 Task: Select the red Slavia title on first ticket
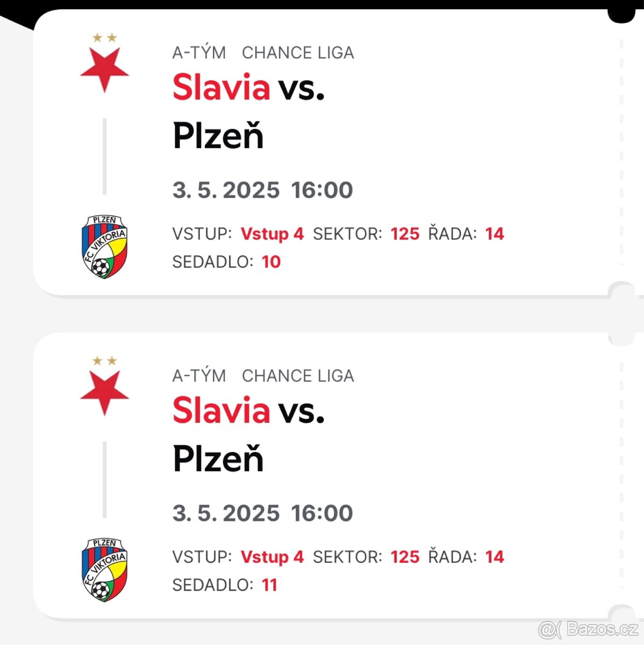(221, 87)
